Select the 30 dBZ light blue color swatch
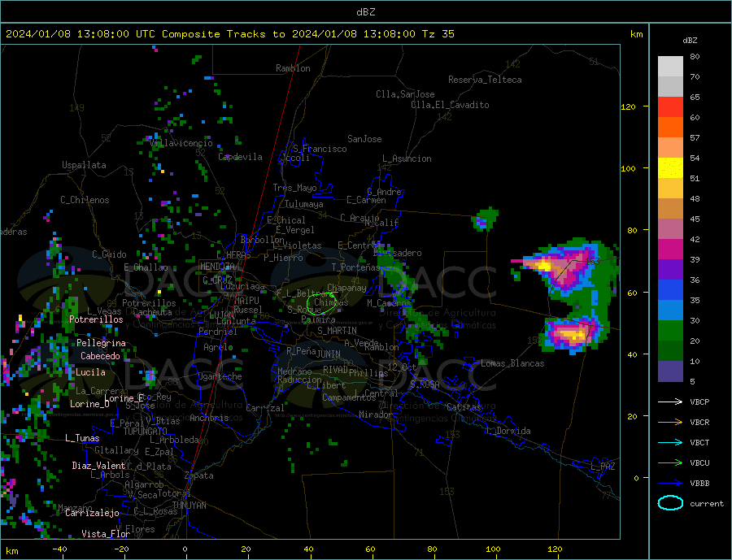Screen dimensions: 732x560 pos(670,310)
